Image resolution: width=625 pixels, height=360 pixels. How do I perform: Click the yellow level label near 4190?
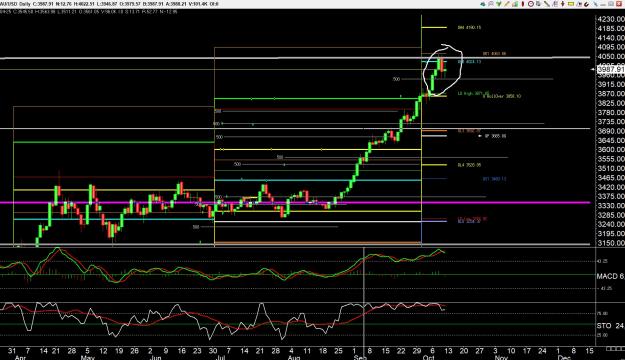click(x=469, y=28)
